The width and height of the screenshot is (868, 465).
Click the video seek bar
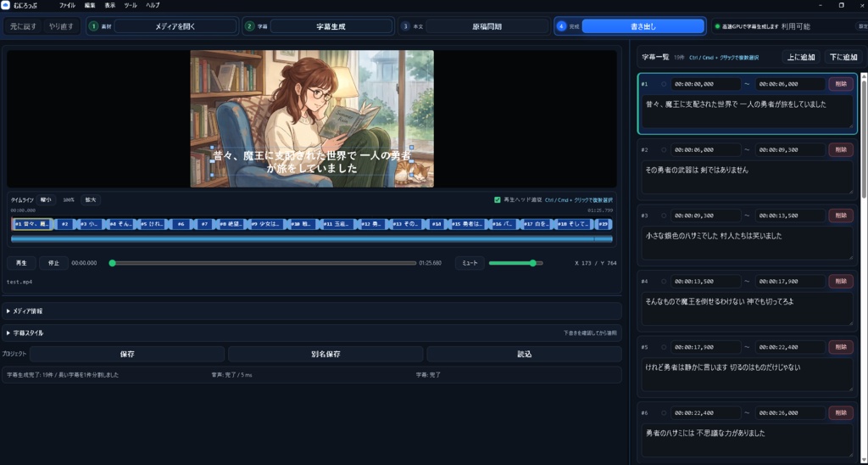pos(264,263)
